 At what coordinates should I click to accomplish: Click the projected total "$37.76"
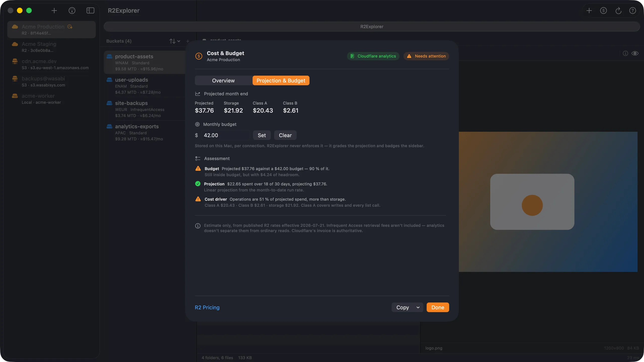click(x=204, y=111)
